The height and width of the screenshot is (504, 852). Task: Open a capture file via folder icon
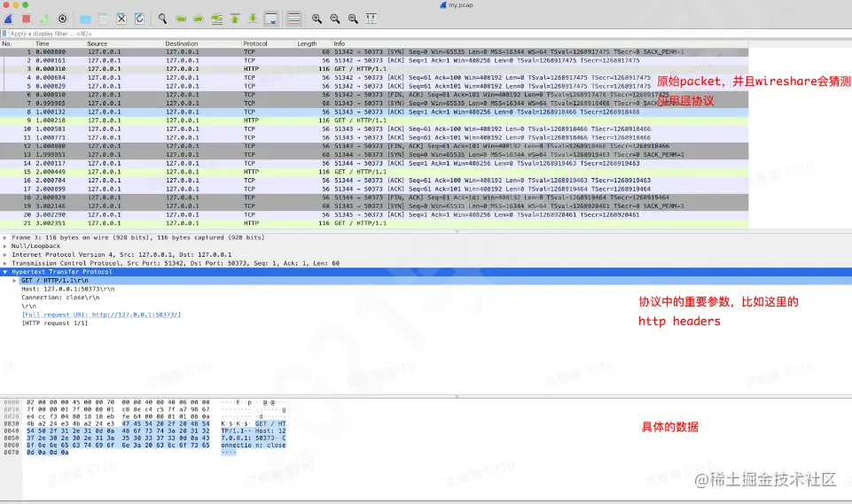click(x=85, y=19)
